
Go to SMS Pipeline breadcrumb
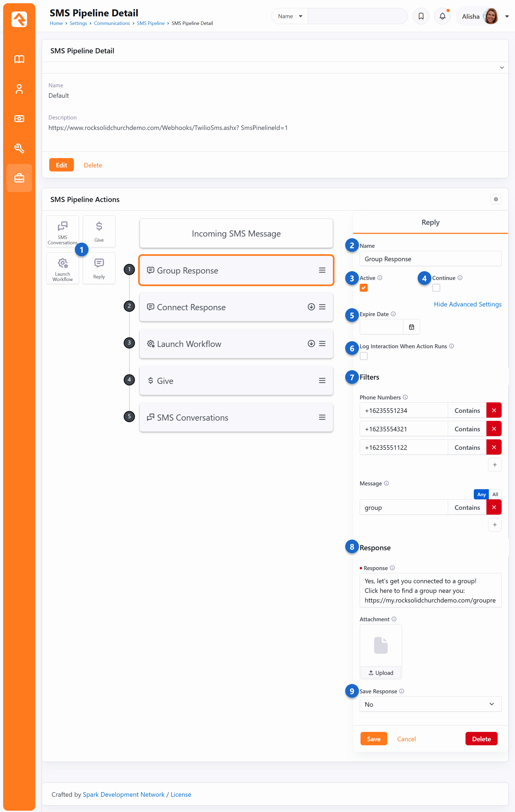click(150, 23)
